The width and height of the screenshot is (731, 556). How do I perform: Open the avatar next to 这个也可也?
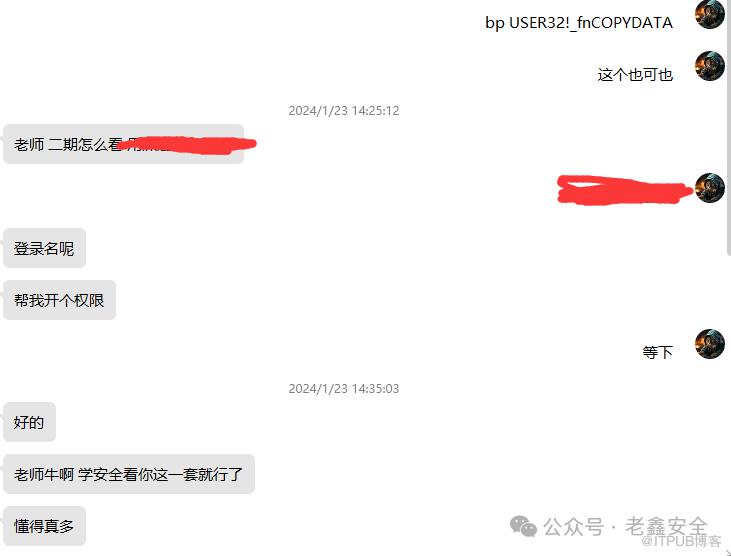tap(710, 66)
